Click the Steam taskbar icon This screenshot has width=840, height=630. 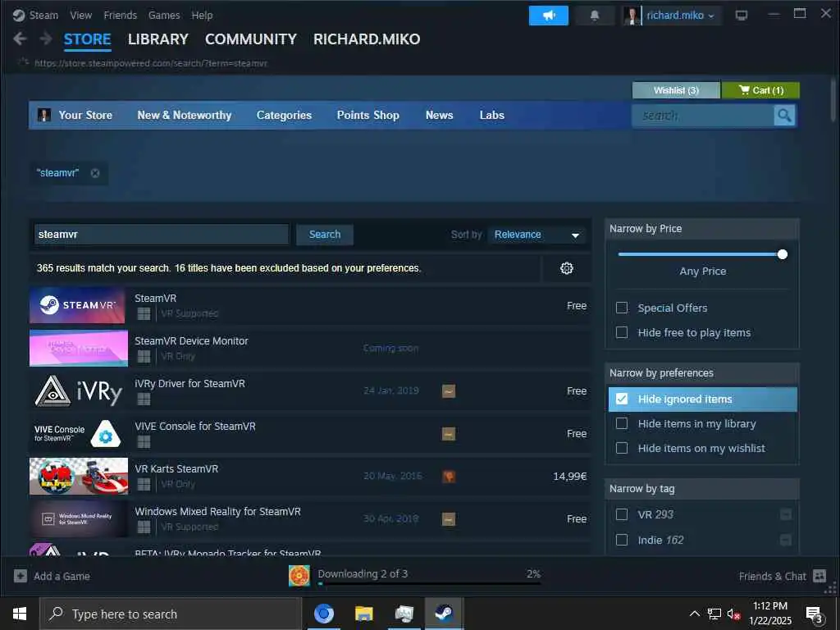[x=444, y=614]
